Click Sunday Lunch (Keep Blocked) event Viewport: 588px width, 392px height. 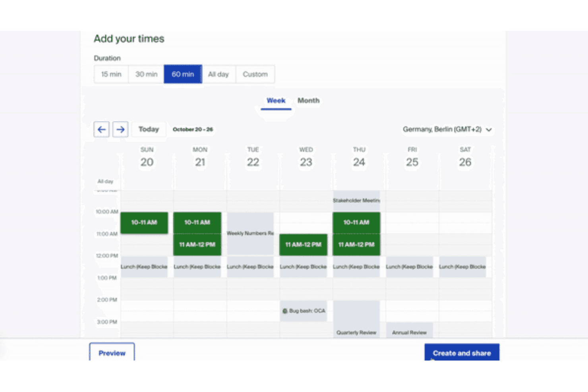point(144,267)
